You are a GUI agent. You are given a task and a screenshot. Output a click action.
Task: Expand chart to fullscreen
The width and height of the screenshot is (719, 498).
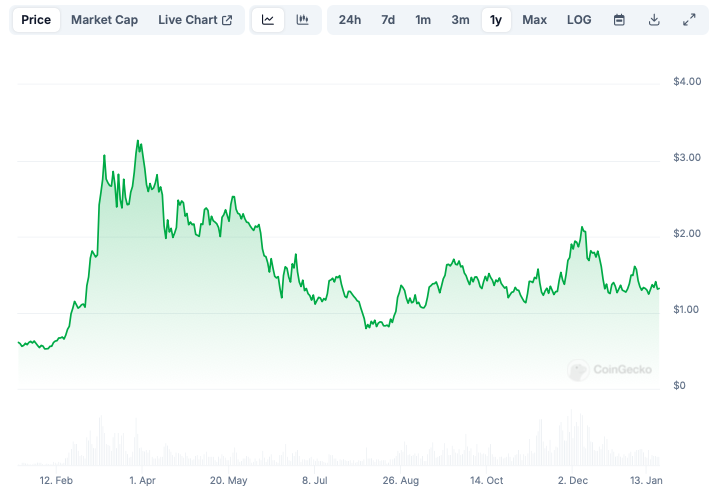(x=689, y=20)
